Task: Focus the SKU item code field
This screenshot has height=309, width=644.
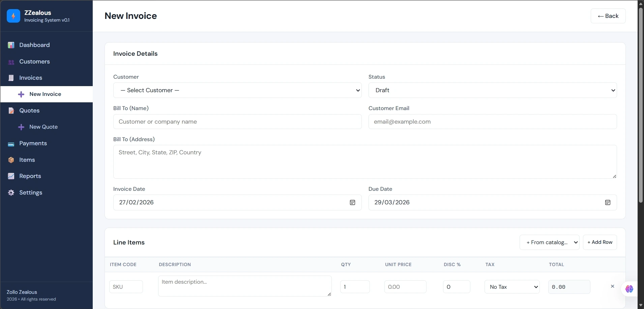Action: click(x=126, y=287)
